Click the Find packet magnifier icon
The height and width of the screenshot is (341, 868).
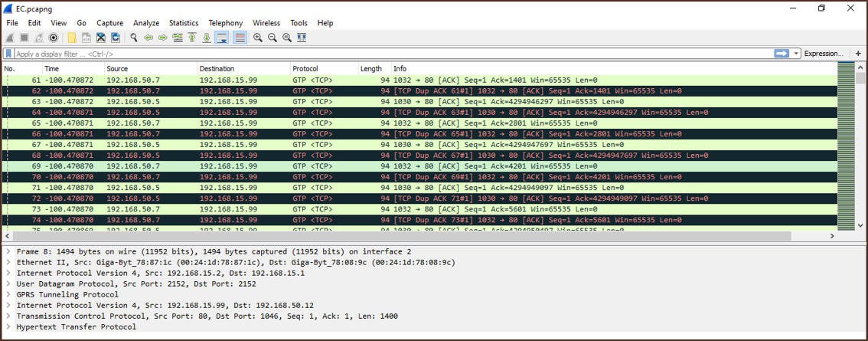(134, 38)
